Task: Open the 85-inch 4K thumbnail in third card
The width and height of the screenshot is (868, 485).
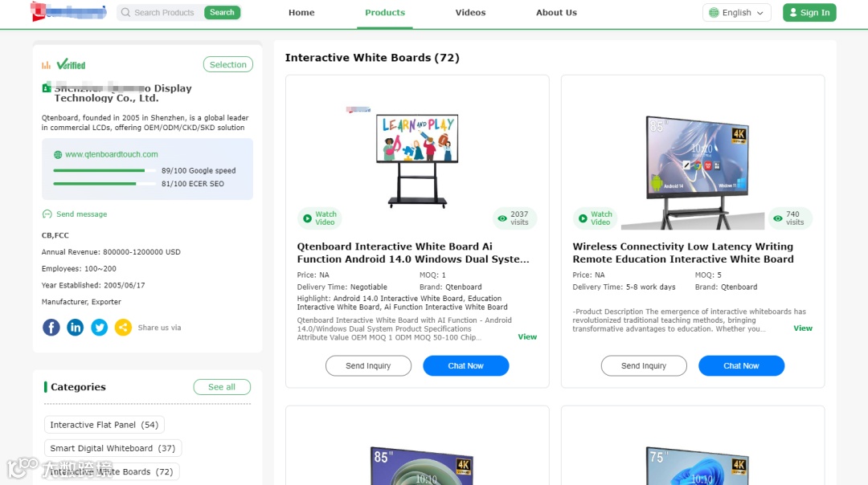Action: coord(423,465)
